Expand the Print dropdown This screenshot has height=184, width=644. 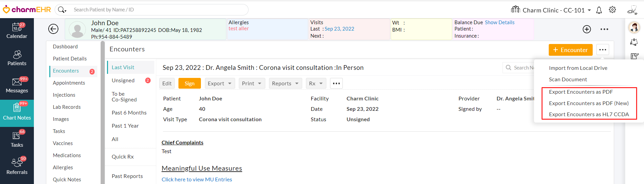coord(252,84)
